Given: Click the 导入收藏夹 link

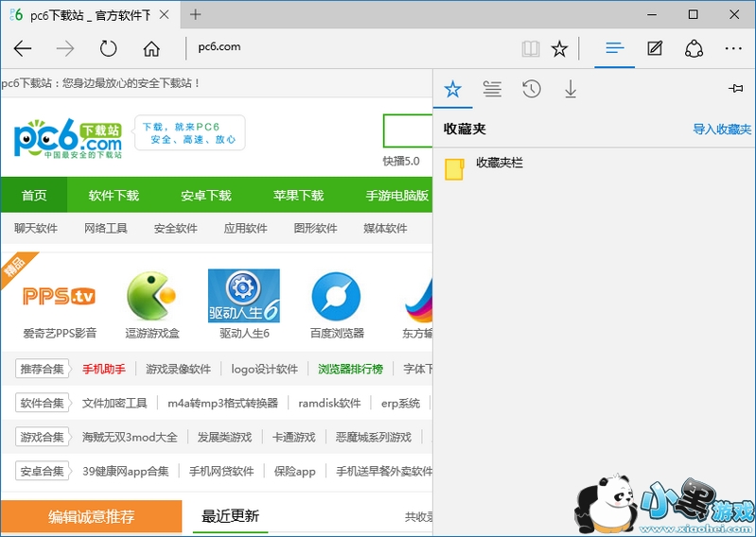Looking at the screenshot, I should click(721, 130).
